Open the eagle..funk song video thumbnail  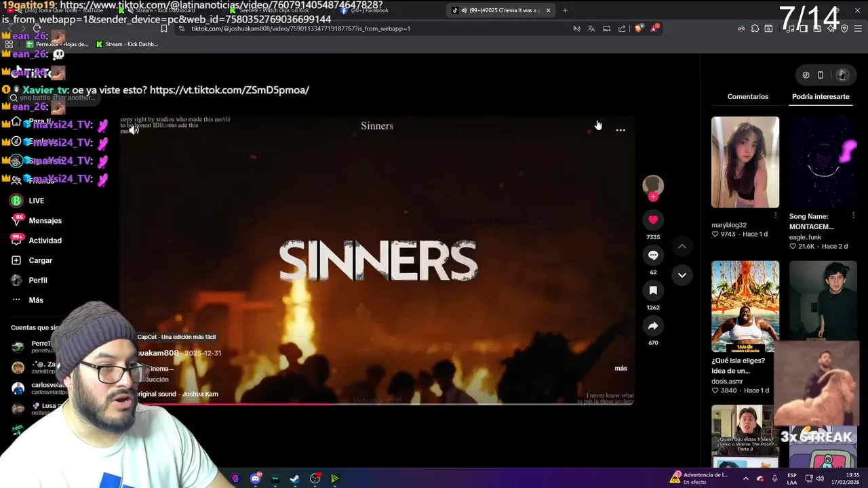[x=823, y=162]
